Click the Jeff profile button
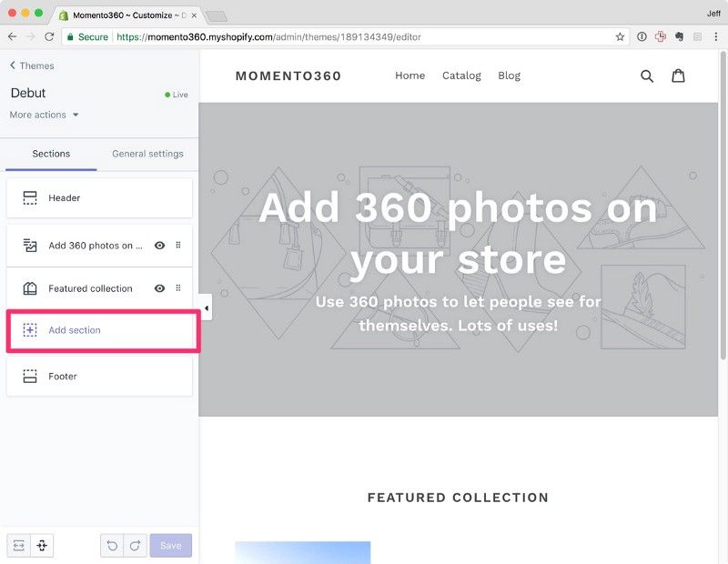The width and height of the screenshot is (728, 564). 713,14
